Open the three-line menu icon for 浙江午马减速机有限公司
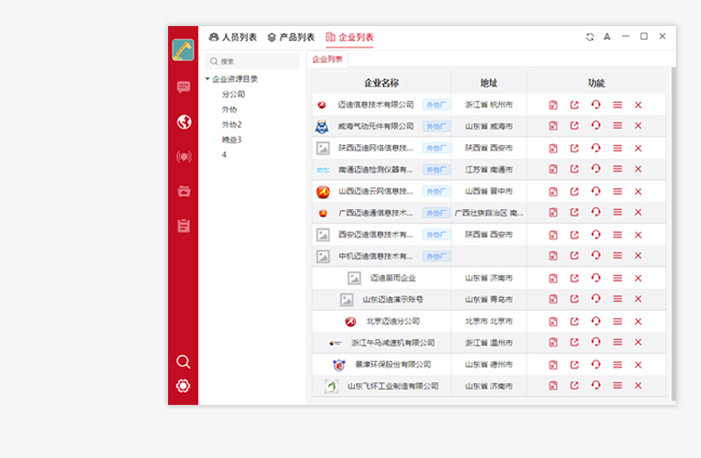The image size is (701, 458). click(617, 342)
